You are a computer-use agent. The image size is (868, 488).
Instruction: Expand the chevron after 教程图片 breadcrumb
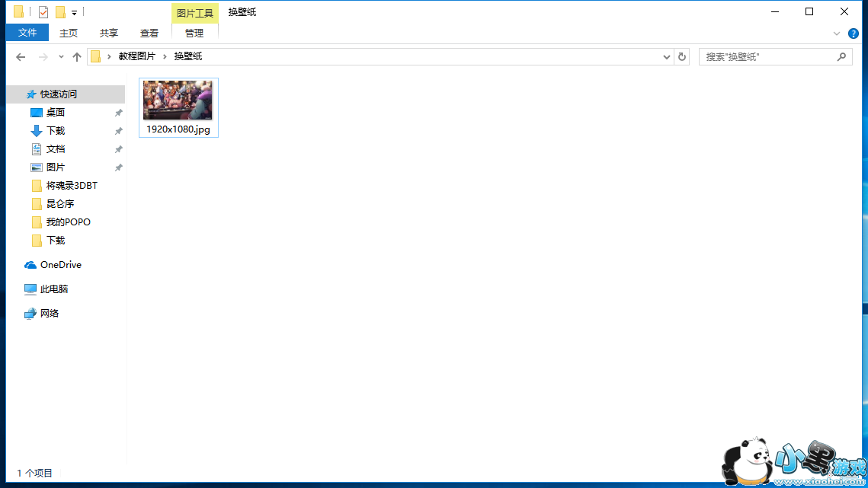165,56
